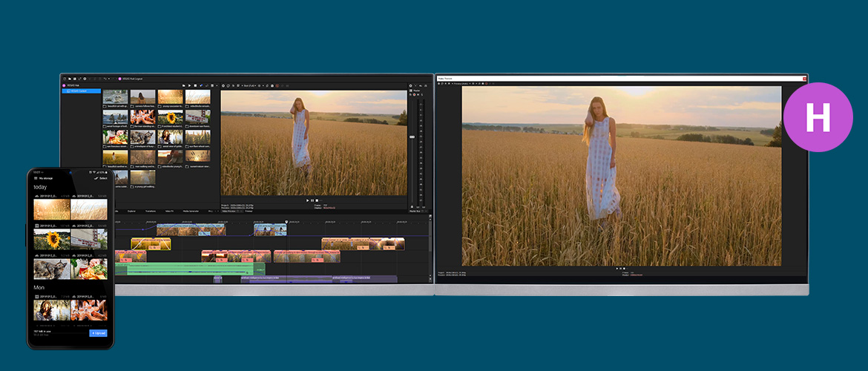Click the play icon in the VEGAS Hub panel toolbar

(188, 85)
